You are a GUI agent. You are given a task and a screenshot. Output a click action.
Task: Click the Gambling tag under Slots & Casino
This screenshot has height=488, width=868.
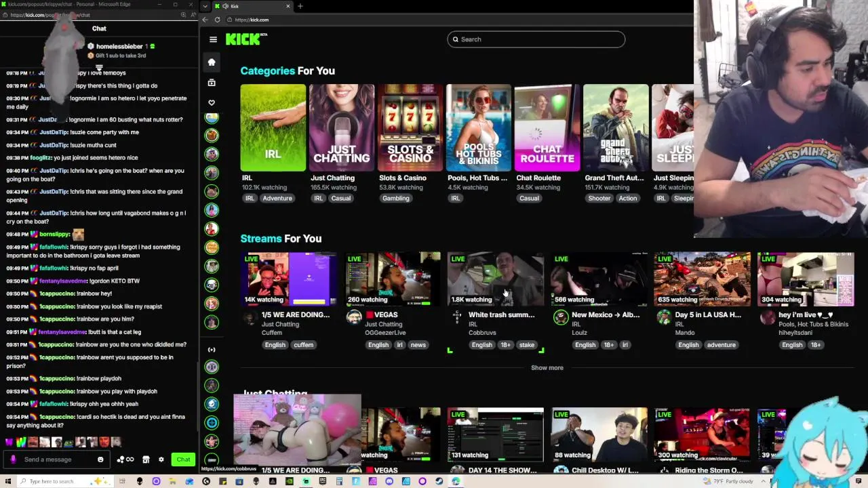click(x=395, y=199)
